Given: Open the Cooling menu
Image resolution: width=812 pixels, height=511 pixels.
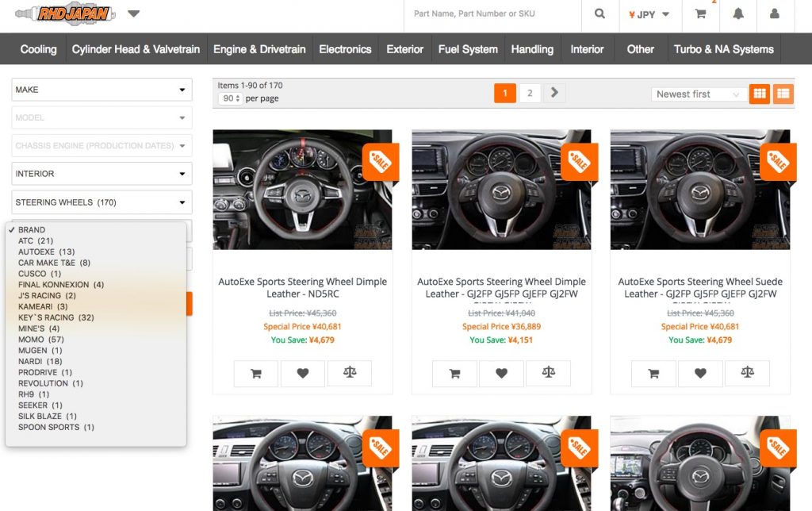Looking at the screenshot, I should [38, 49].
